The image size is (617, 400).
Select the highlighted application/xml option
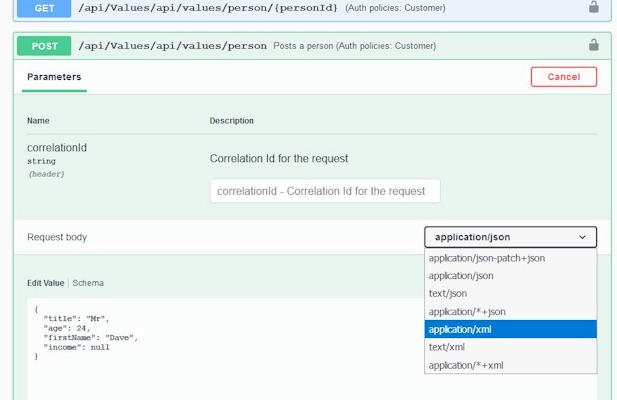point(510,329)
